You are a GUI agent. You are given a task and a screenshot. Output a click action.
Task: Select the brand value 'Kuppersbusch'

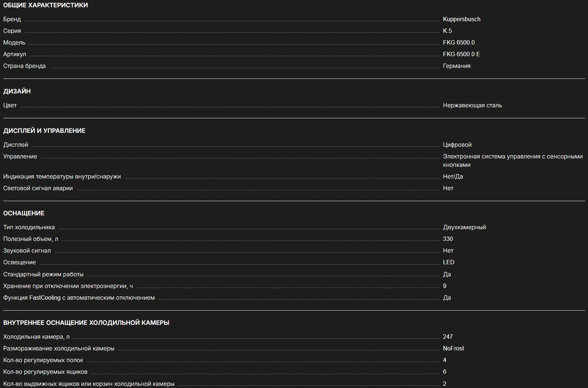[x=462, y=19]
